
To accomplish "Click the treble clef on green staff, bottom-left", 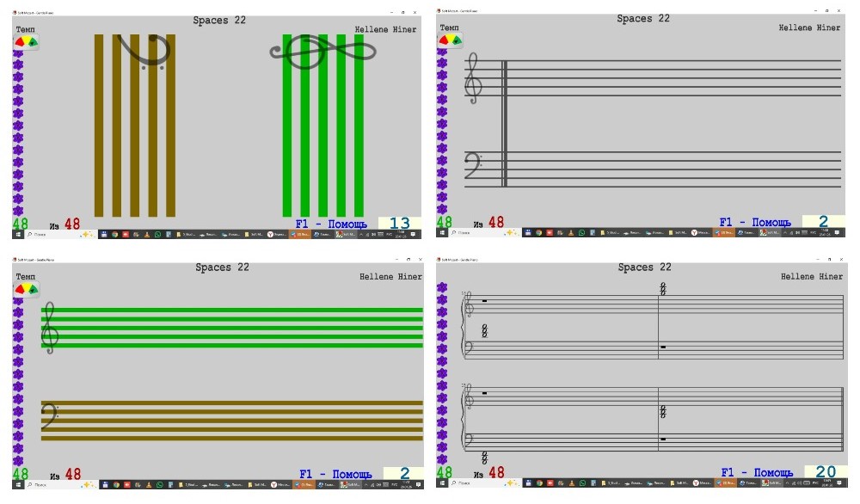I will (51, 327).
